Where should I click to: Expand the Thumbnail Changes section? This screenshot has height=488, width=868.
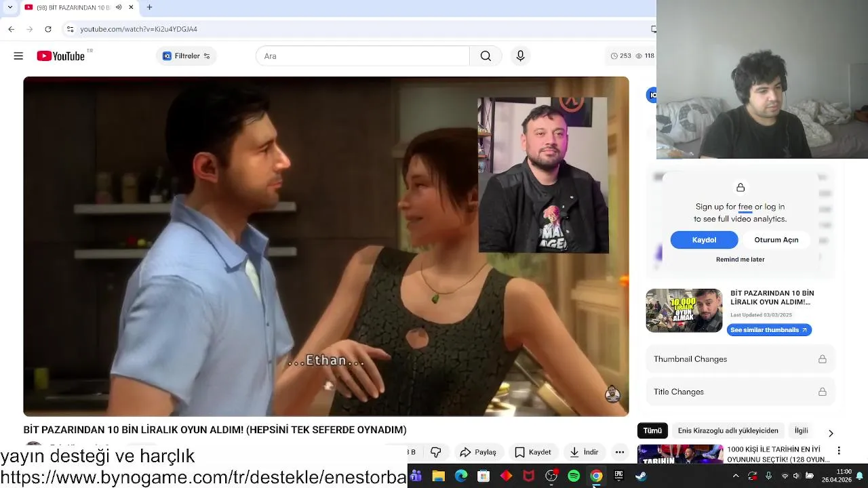[x=740, y=359]
